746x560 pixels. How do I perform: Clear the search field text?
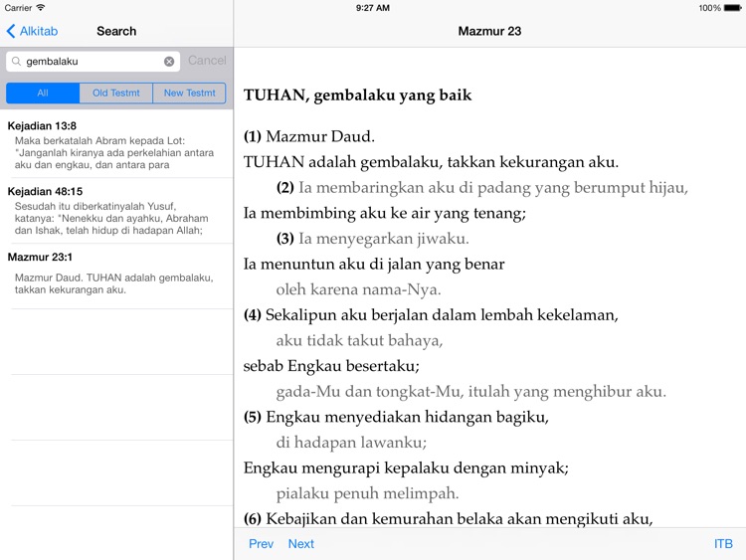169,62
